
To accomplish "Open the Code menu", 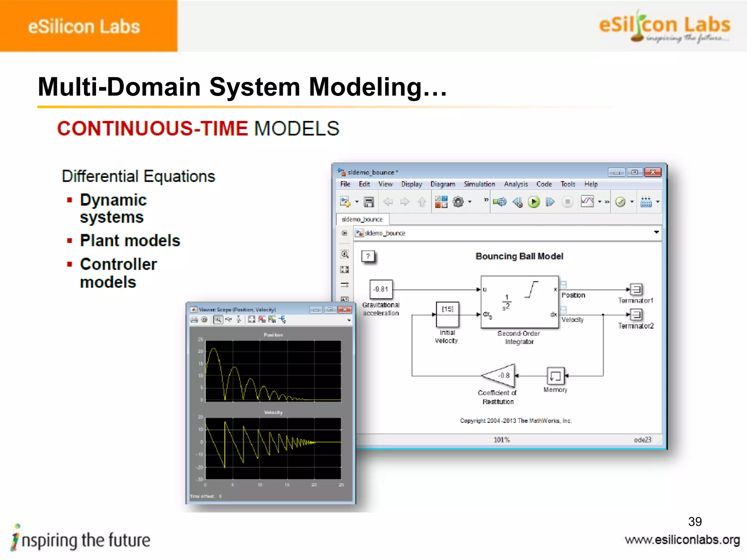I will [x=544, y=184].
